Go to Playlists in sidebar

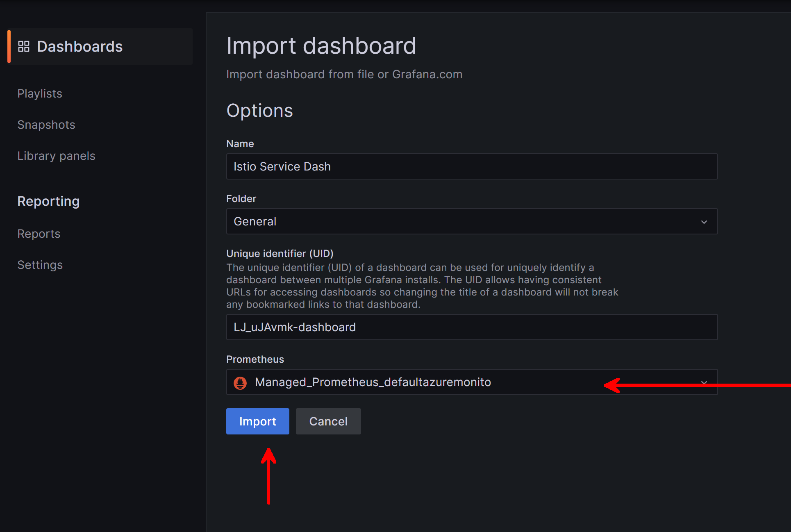tap(40, 93)
